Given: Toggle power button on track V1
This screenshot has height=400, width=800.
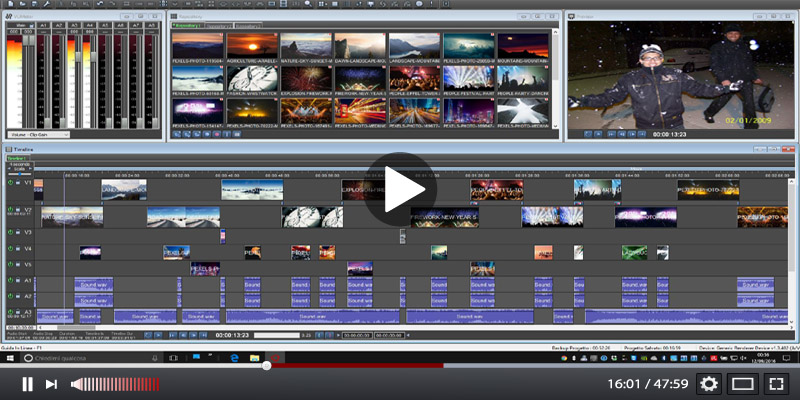Looking at the screenshot, I should [x=11, y=184].
